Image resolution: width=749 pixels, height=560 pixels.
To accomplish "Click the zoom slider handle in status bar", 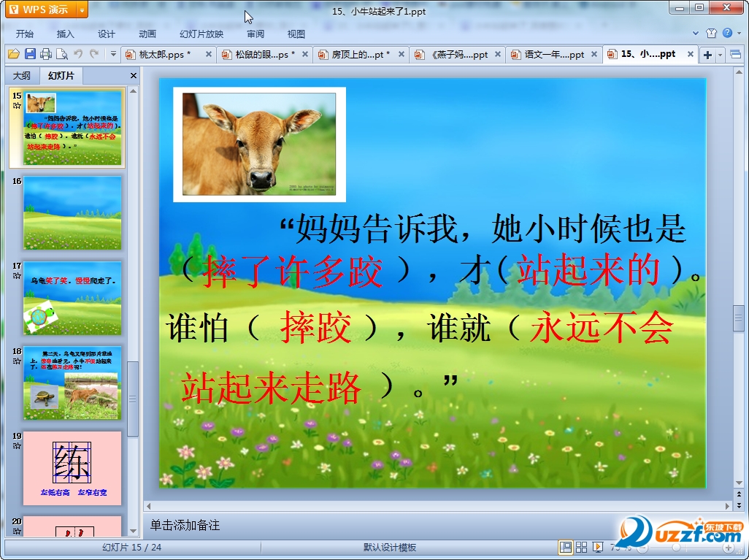I will pos(677,548).
